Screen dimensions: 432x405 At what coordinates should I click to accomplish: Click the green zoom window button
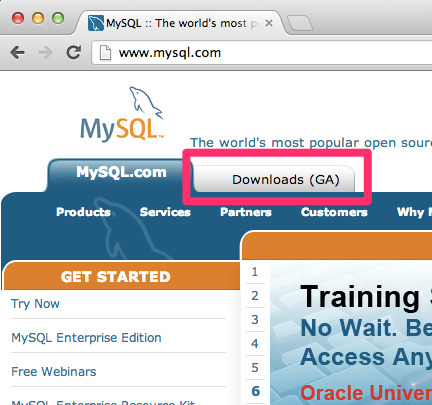coord(58,17)
